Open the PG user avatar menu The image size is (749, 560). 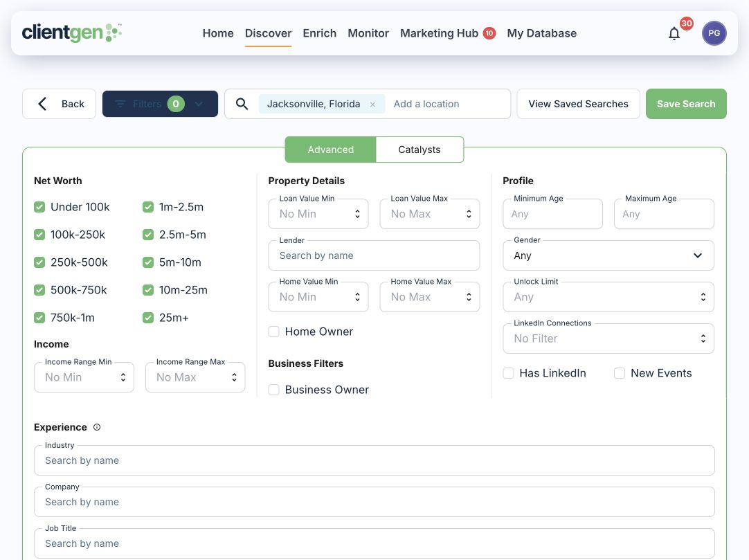point(714,33)
